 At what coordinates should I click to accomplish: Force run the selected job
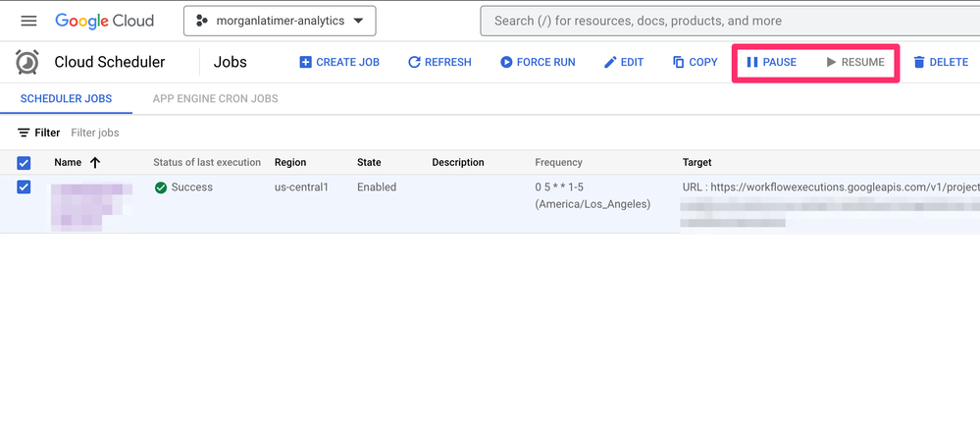pos(538,62)
